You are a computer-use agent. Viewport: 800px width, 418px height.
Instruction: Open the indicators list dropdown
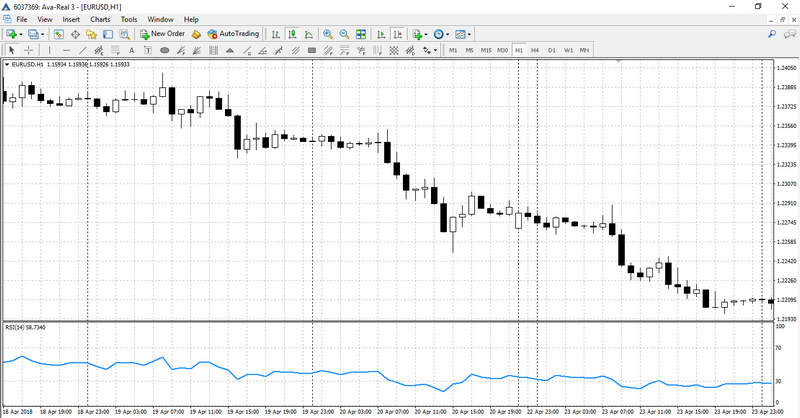(426, 34)
